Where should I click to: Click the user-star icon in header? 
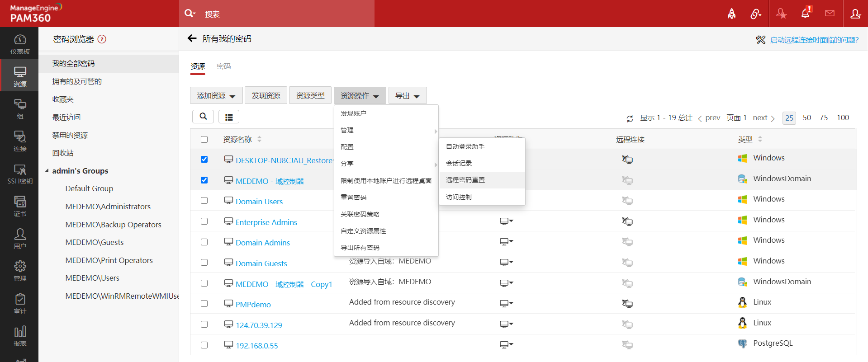[x=781, y=14]
